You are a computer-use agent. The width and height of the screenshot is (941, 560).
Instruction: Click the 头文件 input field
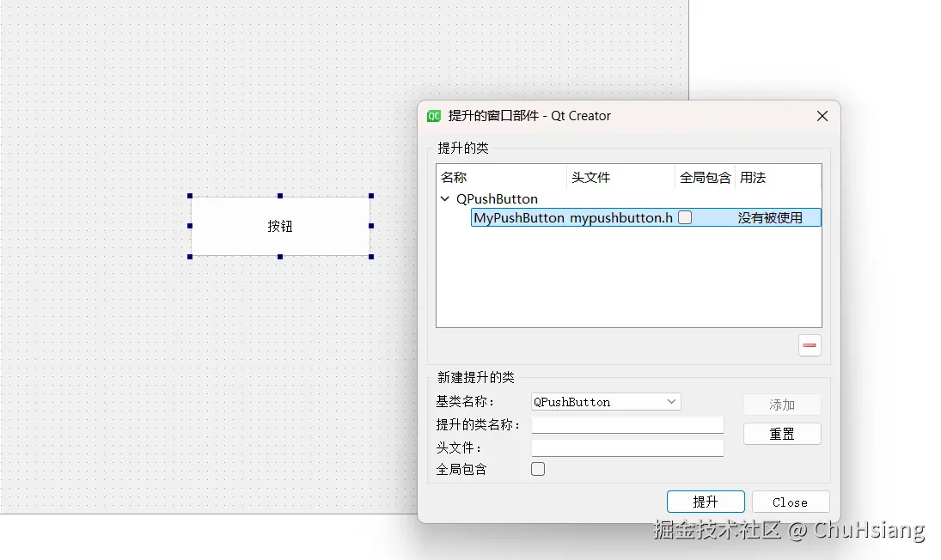627,447
